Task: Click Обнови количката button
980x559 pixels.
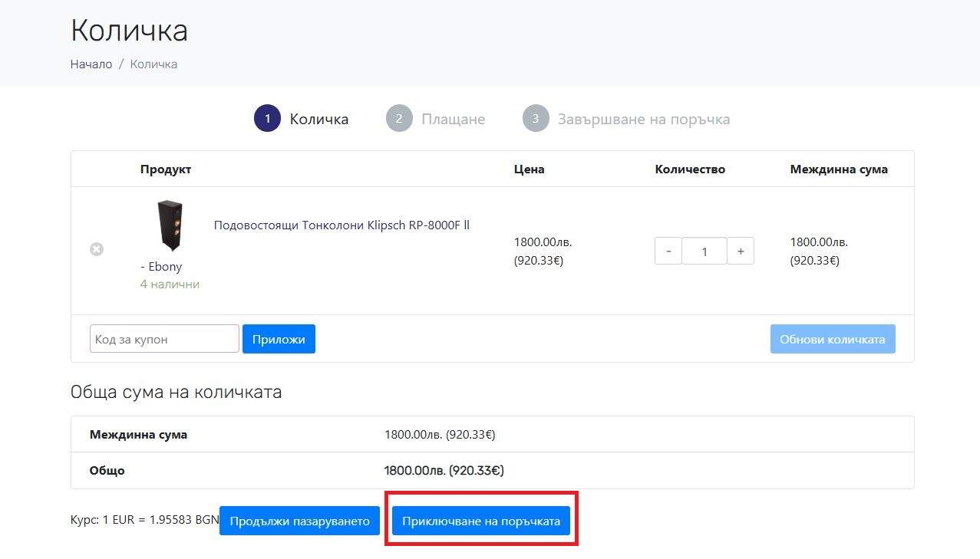Action: pos(833,339)
